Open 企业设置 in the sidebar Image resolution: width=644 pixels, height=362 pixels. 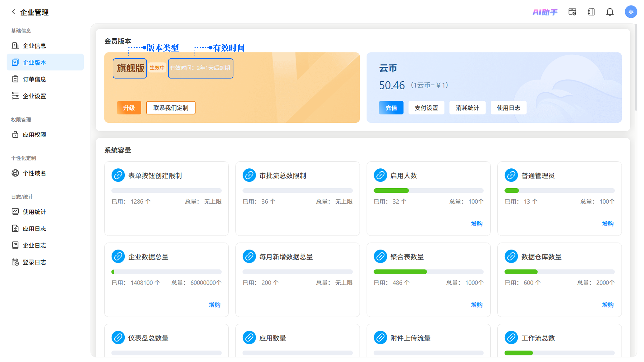(45, 96)
